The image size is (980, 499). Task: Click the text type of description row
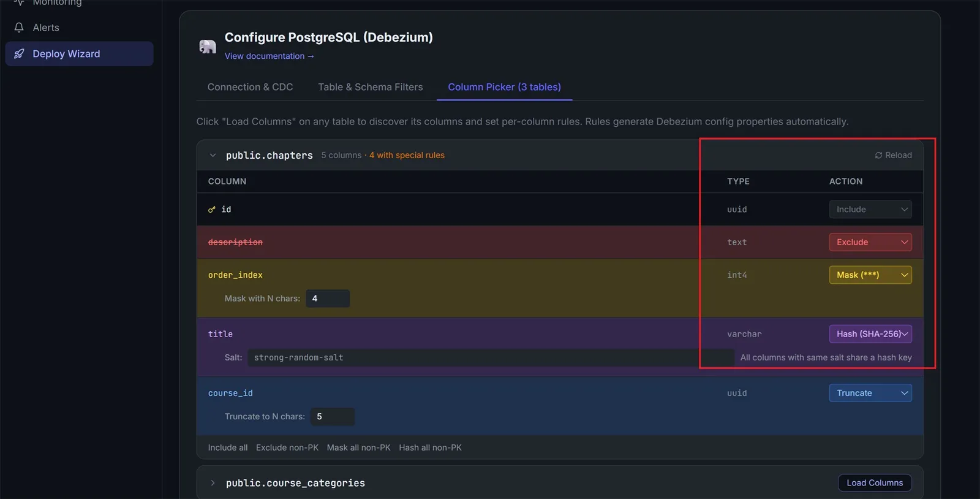tap(737, 243)
